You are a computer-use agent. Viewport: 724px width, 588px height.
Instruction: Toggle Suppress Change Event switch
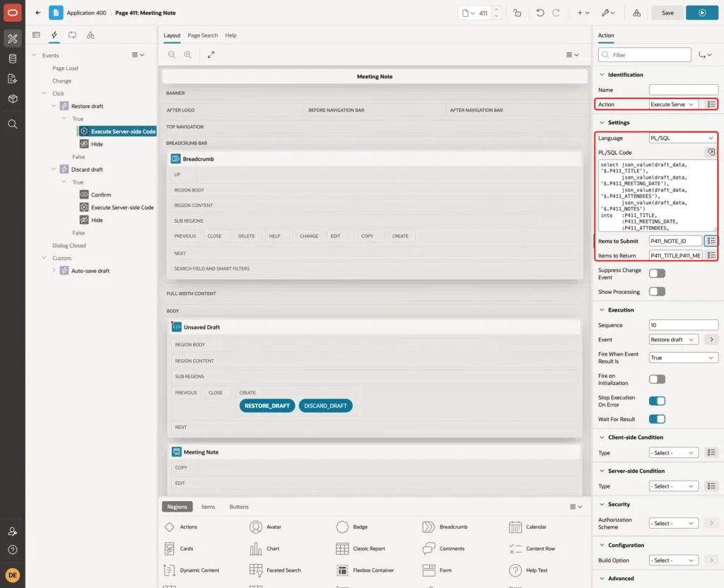point(657,274)
